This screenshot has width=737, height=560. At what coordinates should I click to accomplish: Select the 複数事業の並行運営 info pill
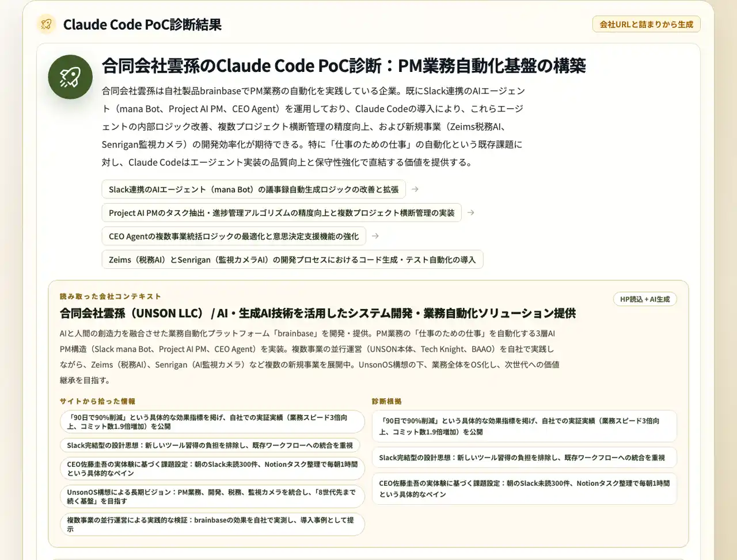click(x=212, y=524)
